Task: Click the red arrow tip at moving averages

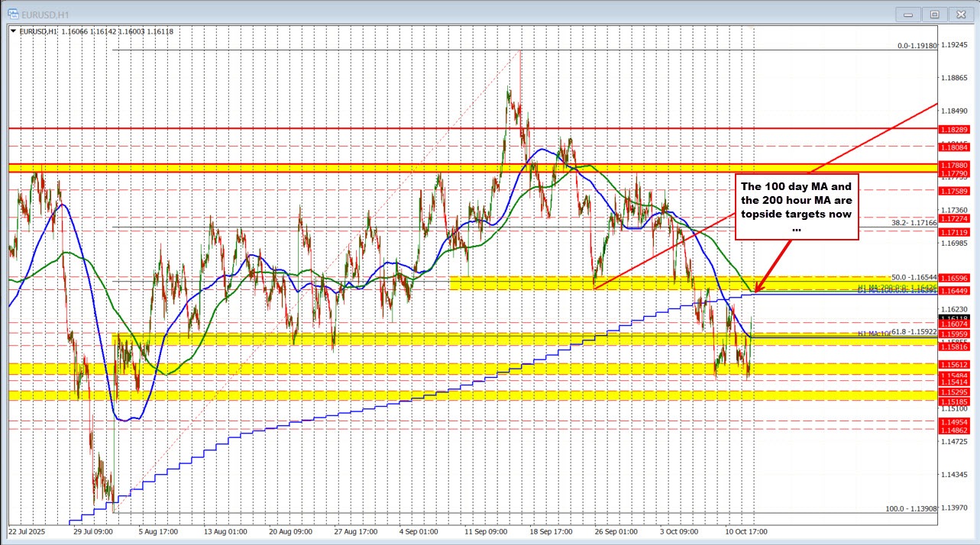Action: [x=756, y=291]
